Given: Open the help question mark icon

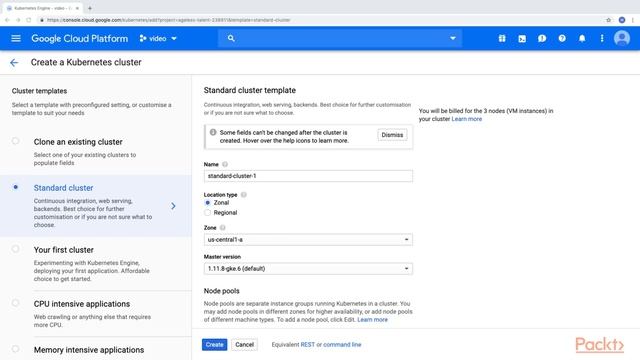Looking at the screenshot, I should pyautogui.click(x=562, y=38).
